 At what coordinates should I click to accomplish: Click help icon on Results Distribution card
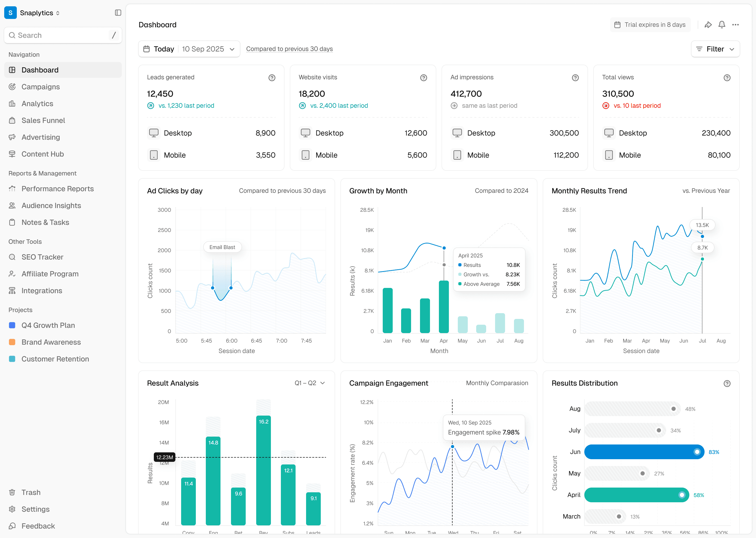coord(727,383)
